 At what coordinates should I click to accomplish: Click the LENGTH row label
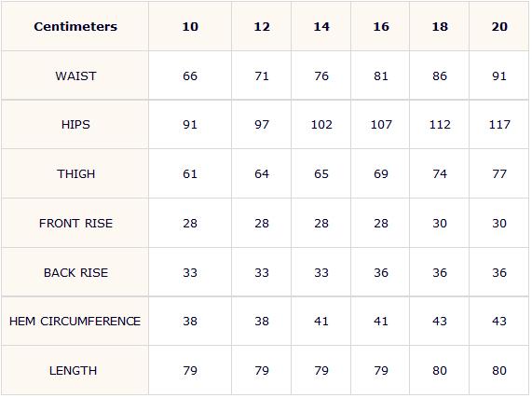75,370
